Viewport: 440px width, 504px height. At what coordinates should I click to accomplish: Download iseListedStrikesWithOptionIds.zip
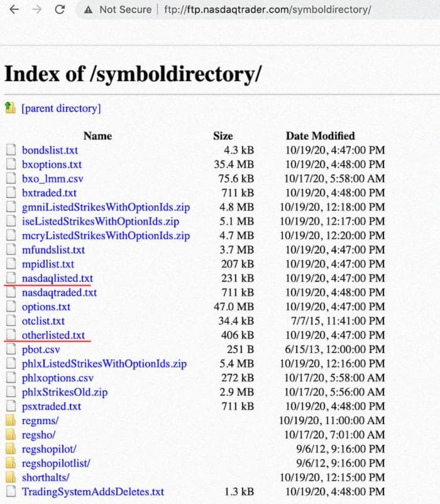(101, 221)
